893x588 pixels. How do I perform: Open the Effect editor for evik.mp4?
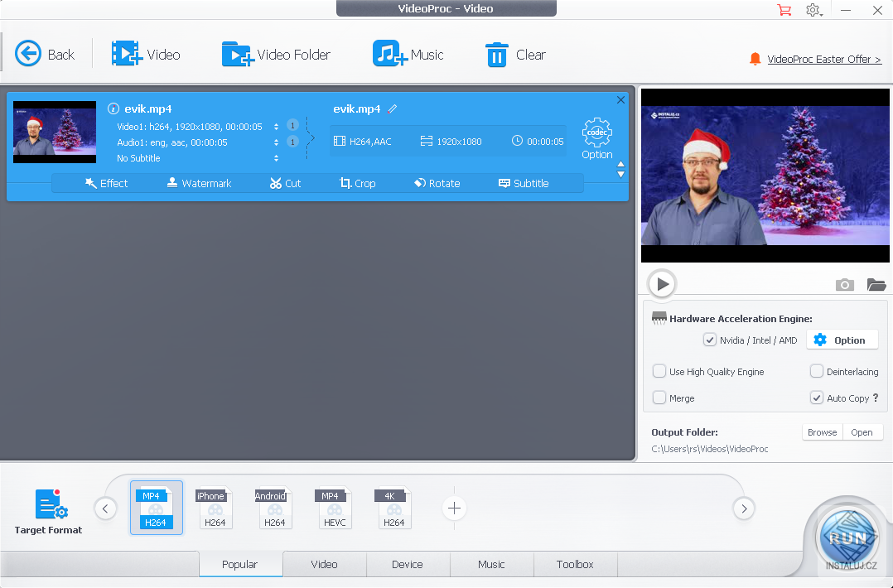point(106,183)
